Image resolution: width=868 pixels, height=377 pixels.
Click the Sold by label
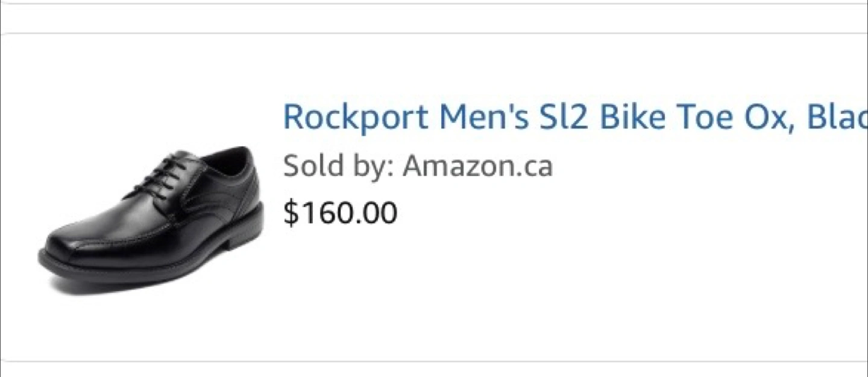pyautogui.click(x=338, y=166)
